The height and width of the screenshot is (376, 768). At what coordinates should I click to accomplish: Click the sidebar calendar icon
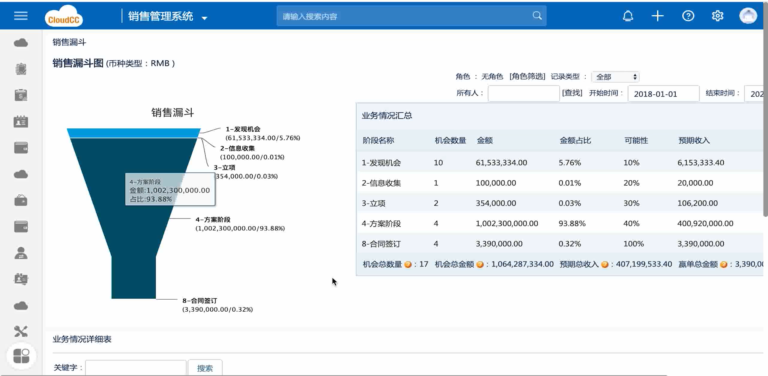[21, 95]
